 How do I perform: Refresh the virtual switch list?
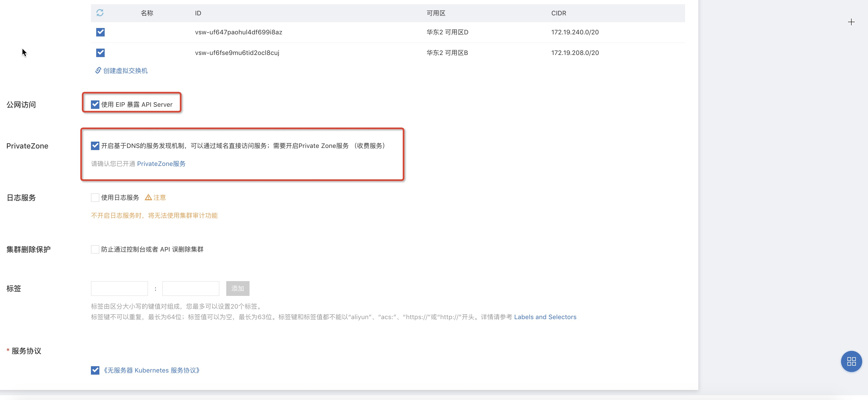tap(100, 13)
